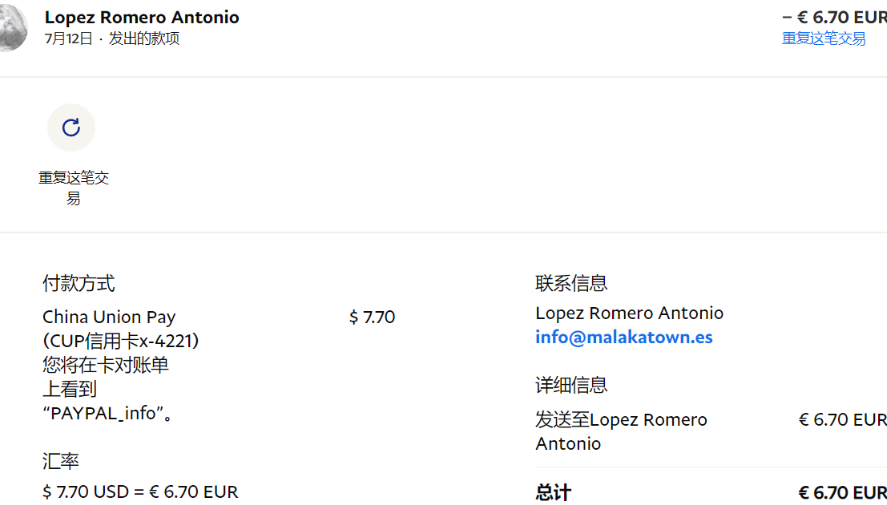This screenshot has width=887, height=505.
Task: Click the 汇率 heading
Action: pos(61,461)
